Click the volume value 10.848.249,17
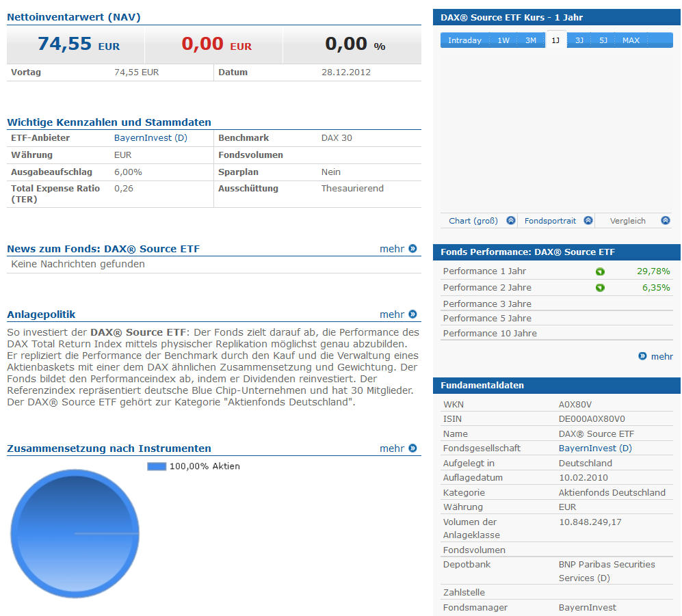 tap(590, 522)
